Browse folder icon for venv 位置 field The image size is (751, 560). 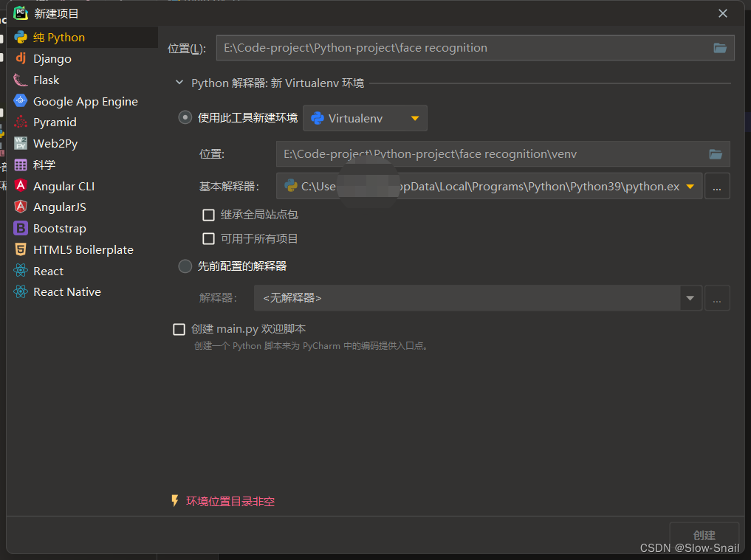[x=716, y=154]
